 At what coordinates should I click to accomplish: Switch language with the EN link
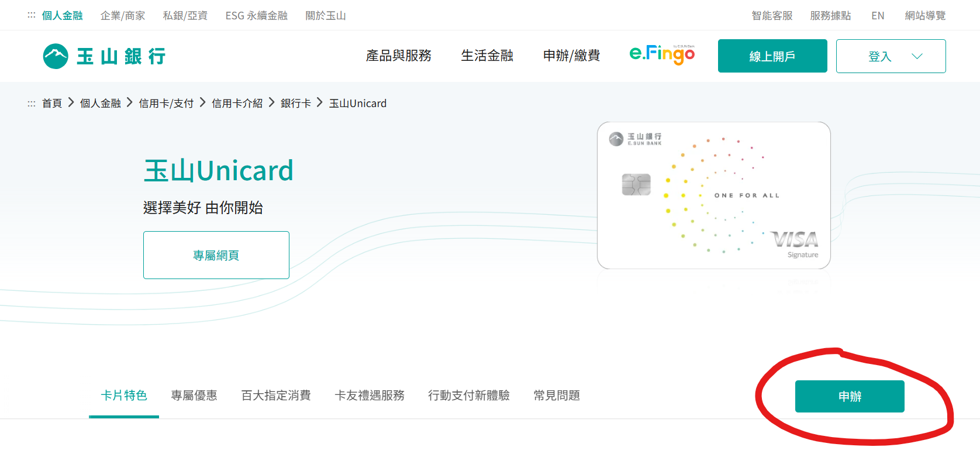click(x=878, y=16)
